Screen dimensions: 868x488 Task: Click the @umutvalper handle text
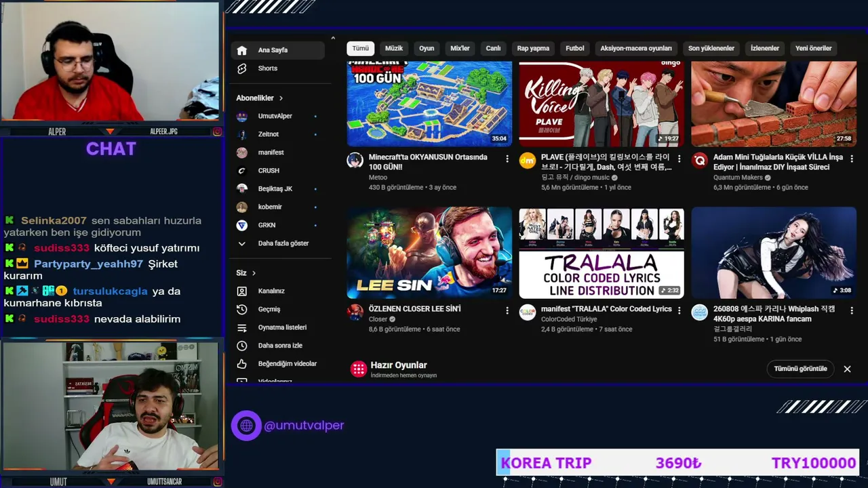click(304, 426)
